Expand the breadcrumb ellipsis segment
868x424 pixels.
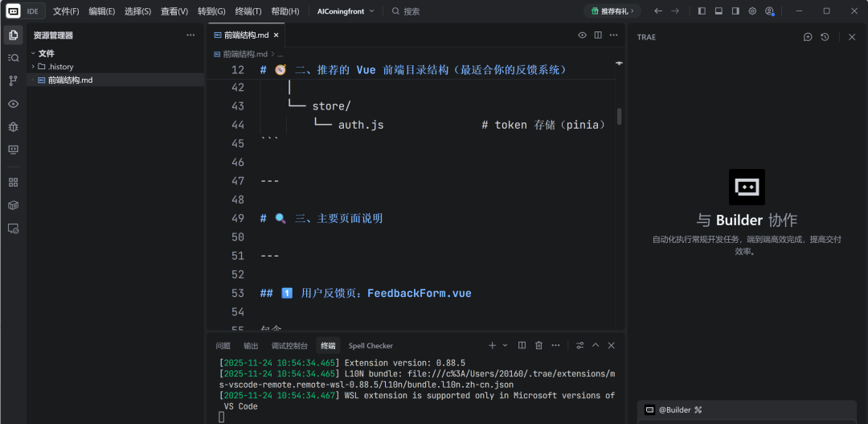click(x=280, y=55)
